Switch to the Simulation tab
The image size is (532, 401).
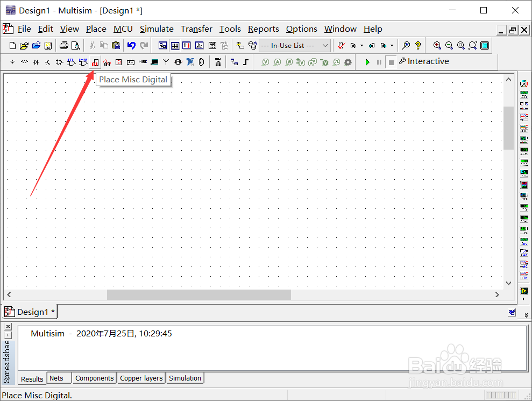[185, 378]
